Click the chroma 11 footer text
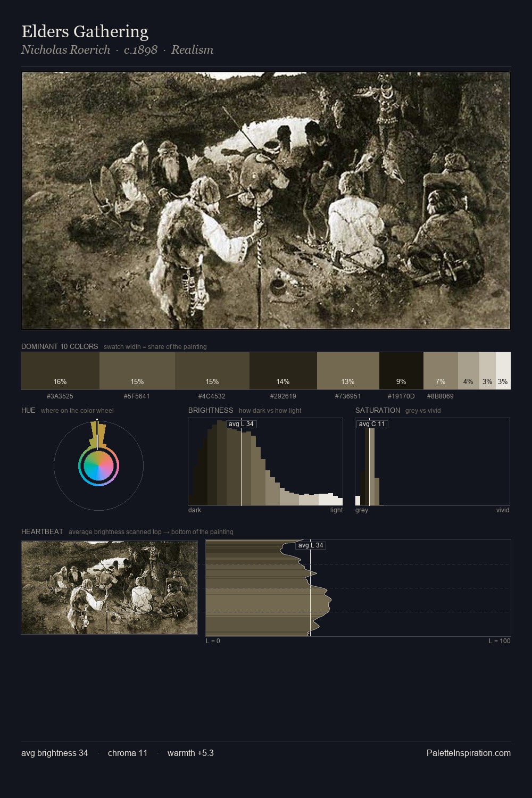Viewport: 532px width, 798px height. click(128, 753)
